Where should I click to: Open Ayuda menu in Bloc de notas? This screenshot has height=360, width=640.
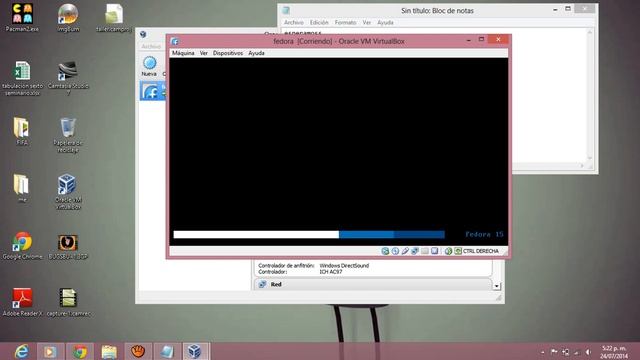point(385,22)
